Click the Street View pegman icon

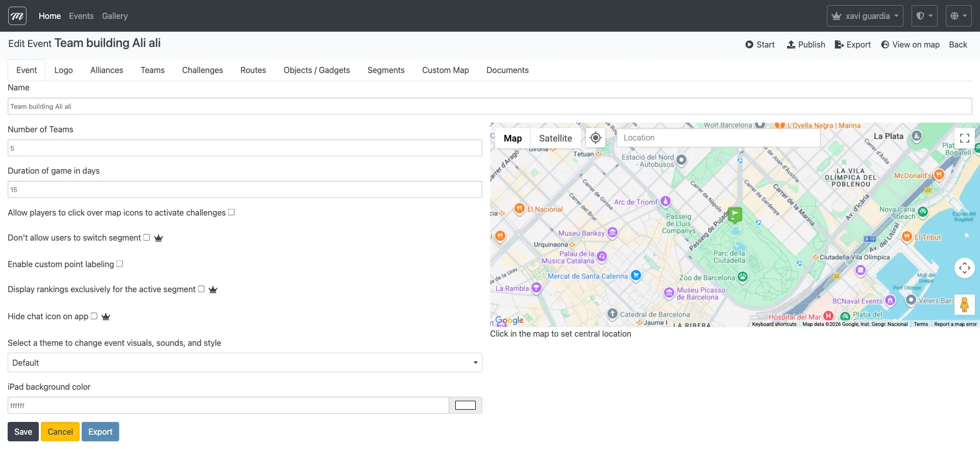[x=964, y=305]
